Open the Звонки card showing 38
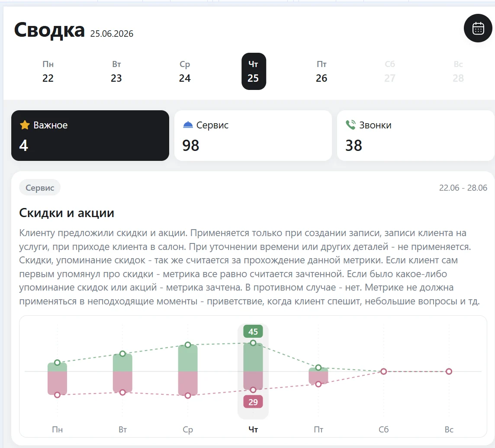 coord(416,136)
